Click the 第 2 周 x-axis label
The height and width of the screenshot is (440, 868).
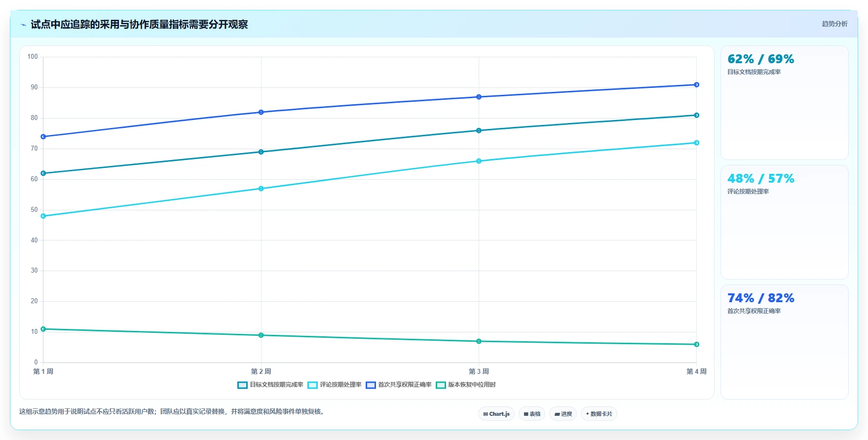pyautogui.click(x=261, y=371)
